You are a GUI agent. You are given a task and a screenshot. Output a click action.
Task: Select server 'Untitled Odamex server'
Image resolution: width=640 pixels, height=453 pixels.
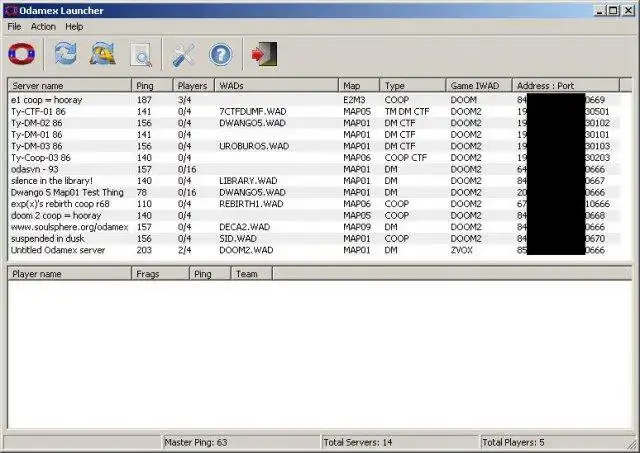tap(314, 250)
